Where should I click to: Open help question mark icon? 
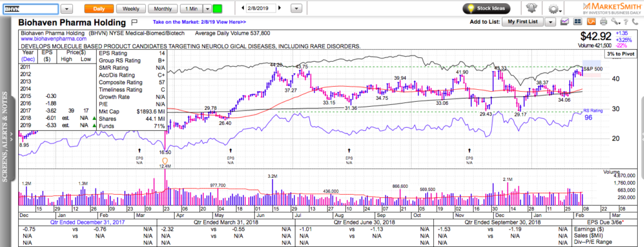tap(626, 22)
